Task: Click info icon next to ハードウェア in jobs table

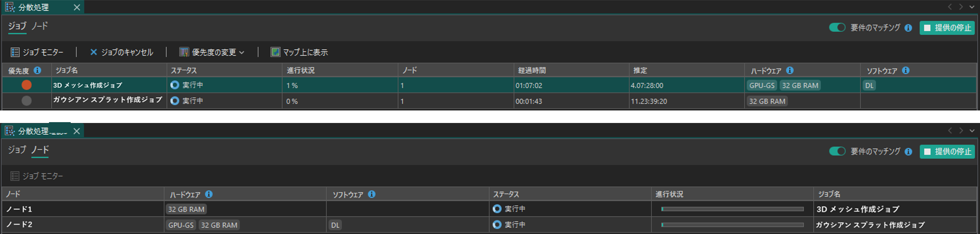Action: coord(790,70)
